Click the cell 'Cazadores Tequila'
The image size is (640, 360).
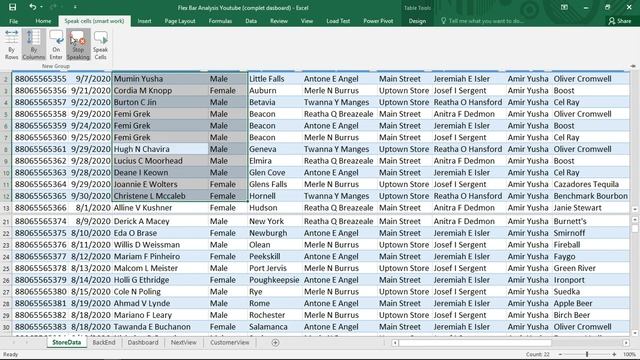590,184
